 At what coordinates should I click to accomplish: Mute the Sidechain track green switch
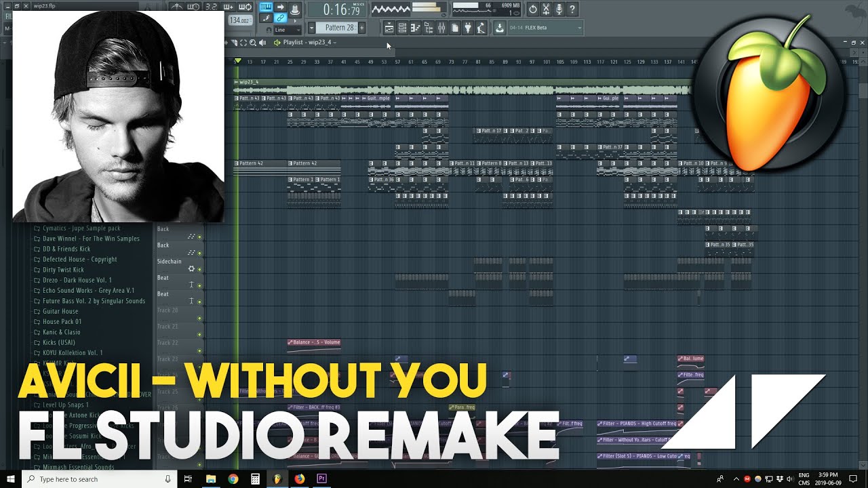click(199, 269)
